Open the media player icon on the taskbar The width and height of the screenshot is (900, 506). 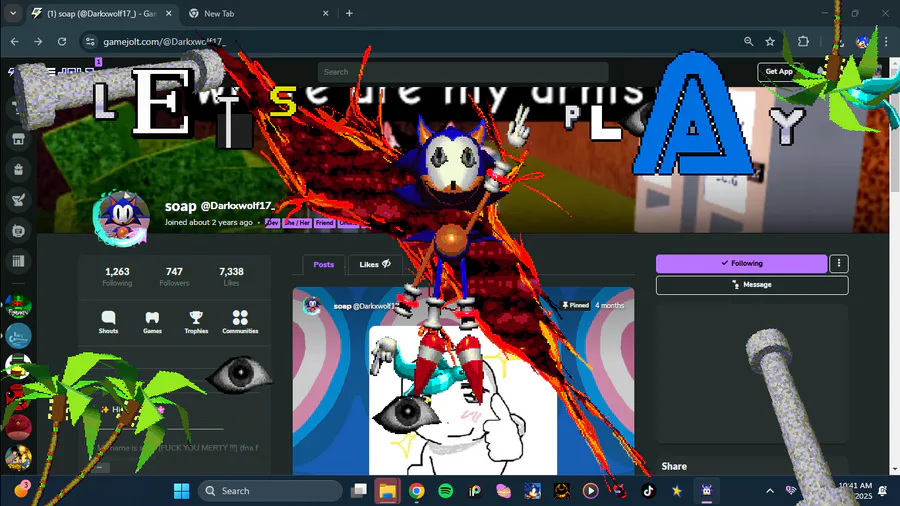(x=590, y=491)
